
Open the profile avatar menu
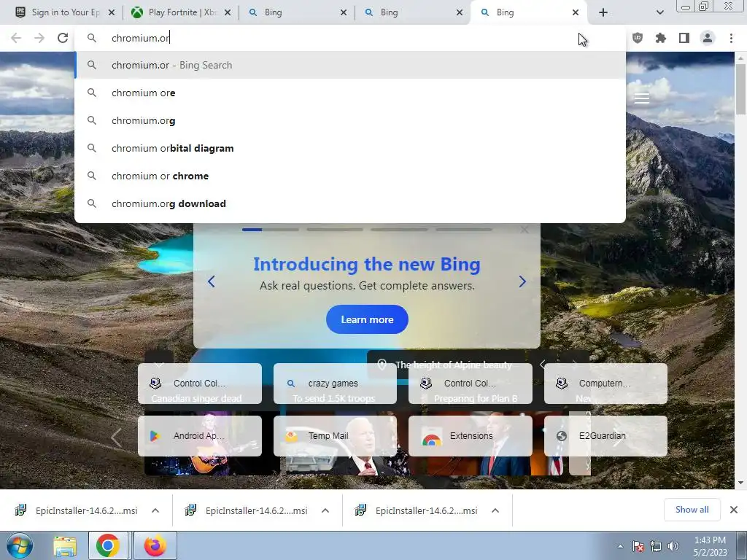[708, 38]
